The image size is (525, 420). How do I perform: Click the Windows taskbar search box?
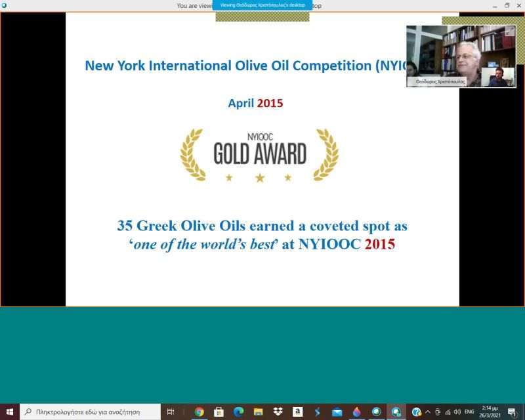tap(91, 412)
